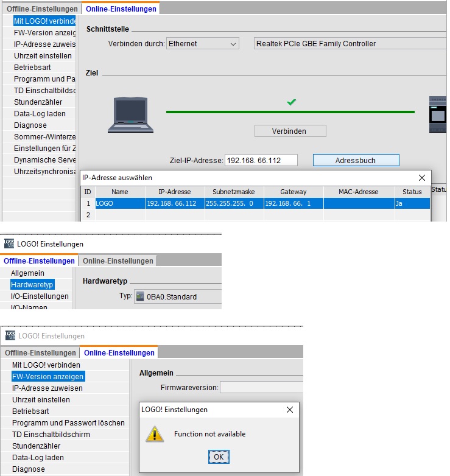Click the LOGO! device module icon
This screenshot has height=476, width=450.
(438, 114)
